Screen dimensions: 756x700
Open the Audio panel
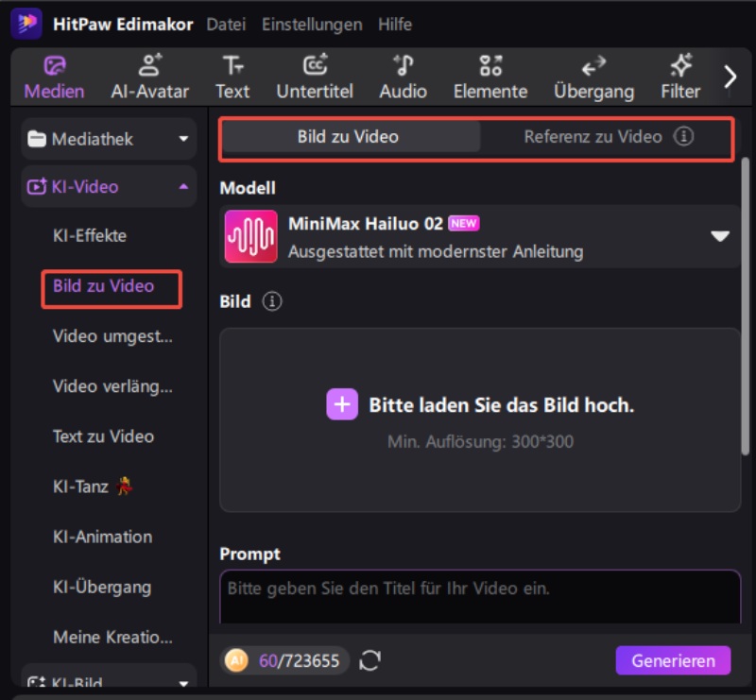pyautogui.click(x=404, y=76)
